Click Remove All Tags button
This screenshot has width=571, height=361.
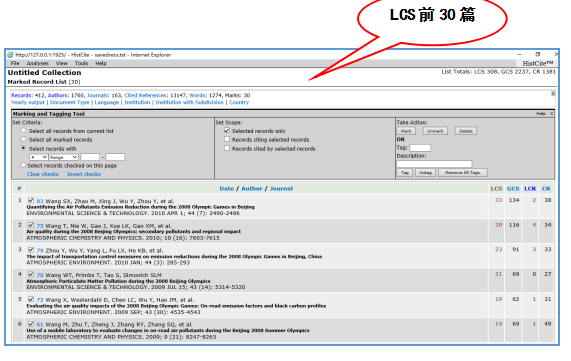click(x=462, y=173)
